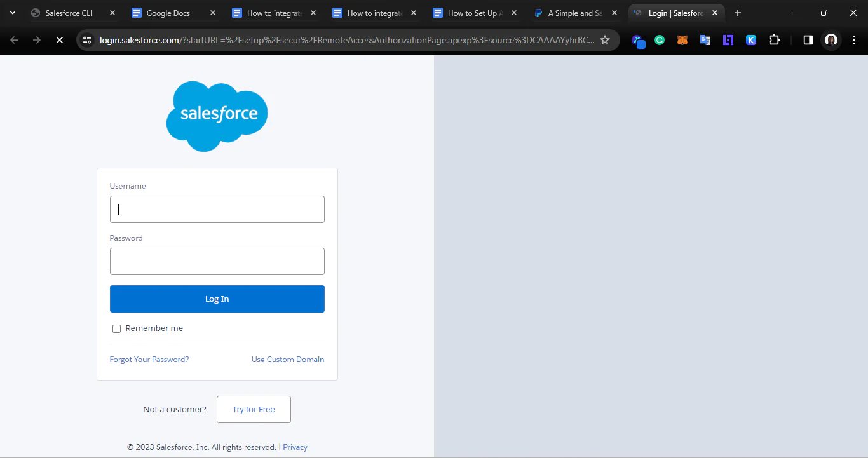Click the login.salesforce.com URL in address bar
868x458 pixels.
pos(346,40)
